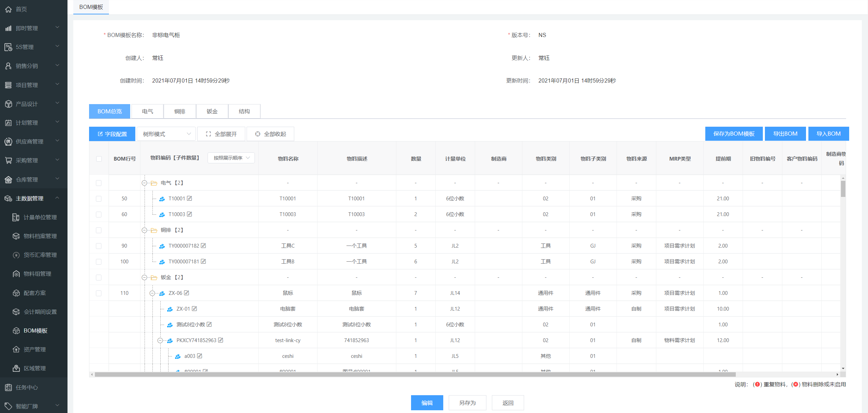868x413 pixels.
Task: Check the checkbox for BOM row 50
Action: [x=99, y=199]
